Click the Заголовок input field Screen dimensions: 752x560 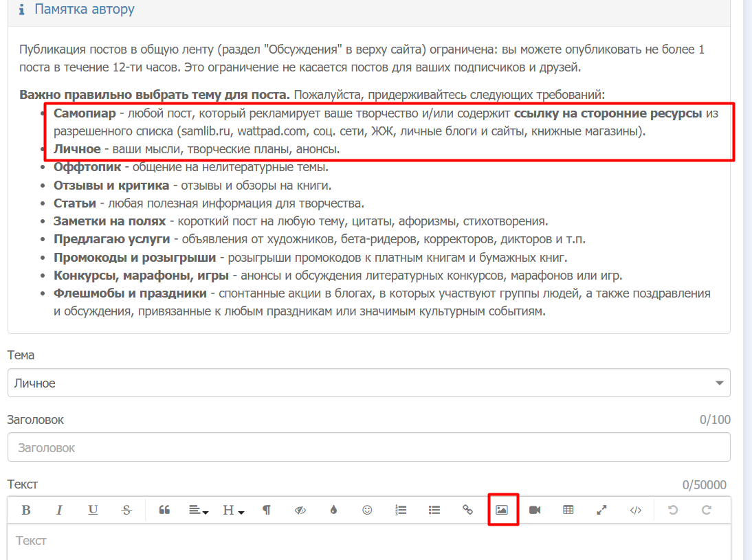tap(369, 447)
